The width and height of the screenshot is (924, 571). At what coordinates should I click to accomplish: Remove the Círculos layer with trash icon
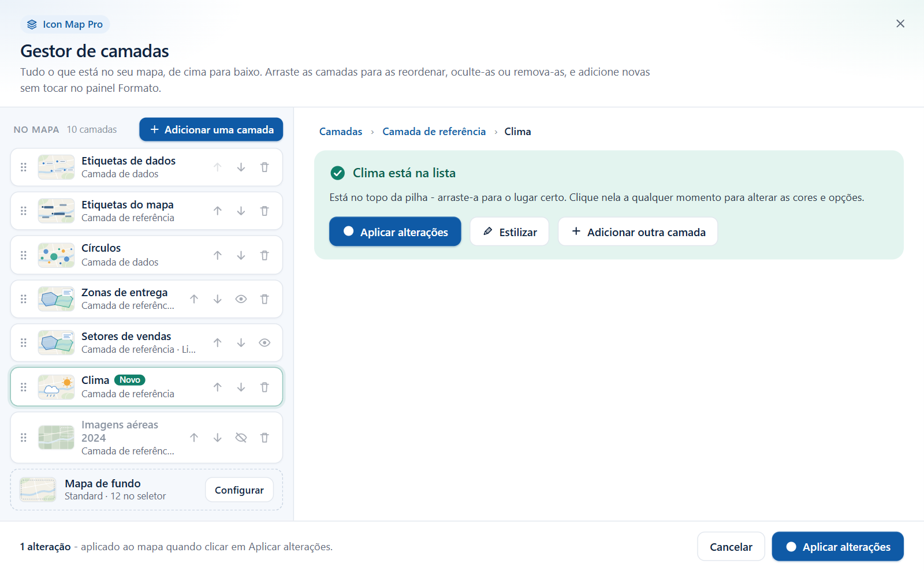point(264,255)
